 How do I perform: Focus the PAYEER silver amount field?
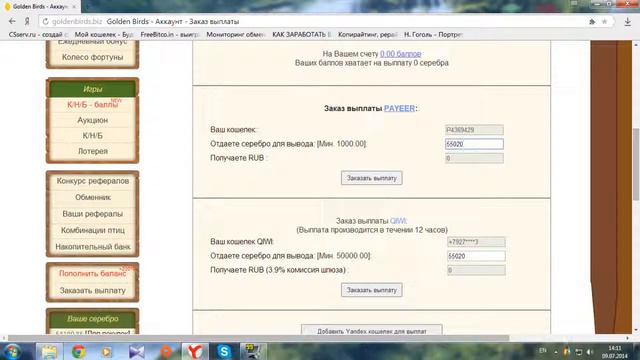click(474, 144)
